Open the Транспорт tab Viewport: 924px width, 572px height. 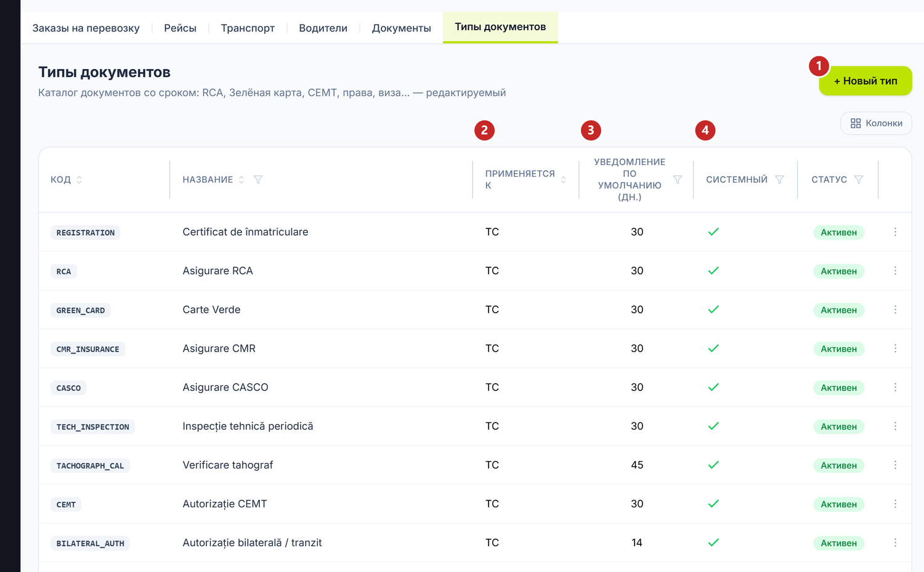tap(248, 28)
